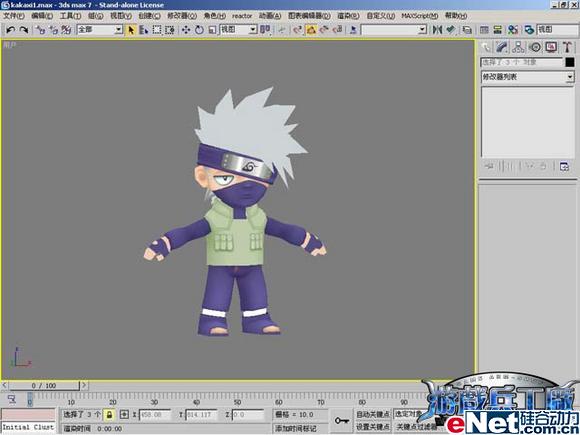Image resolution: width=580 pixels, height=435 pixels.
Task: Click the Edit Named Selection Sets icon
Action: point(354,30)
